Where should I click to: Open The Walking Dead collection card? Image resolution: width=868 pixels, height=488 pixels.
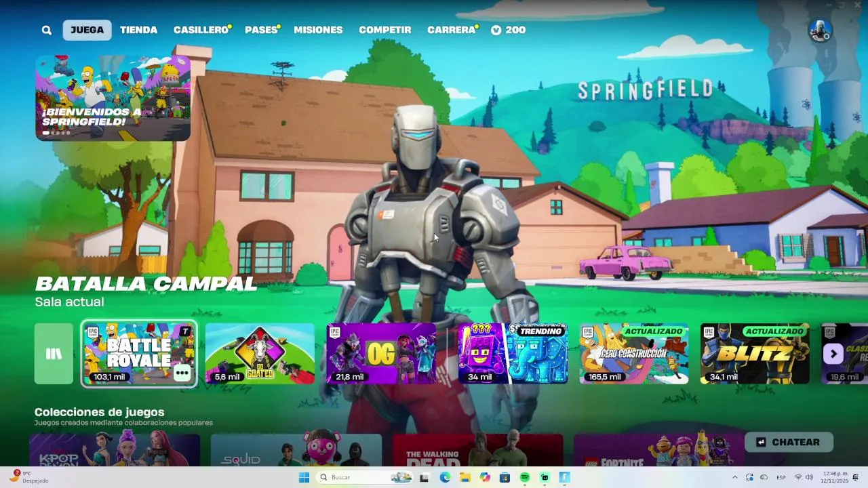pos(477,450)
